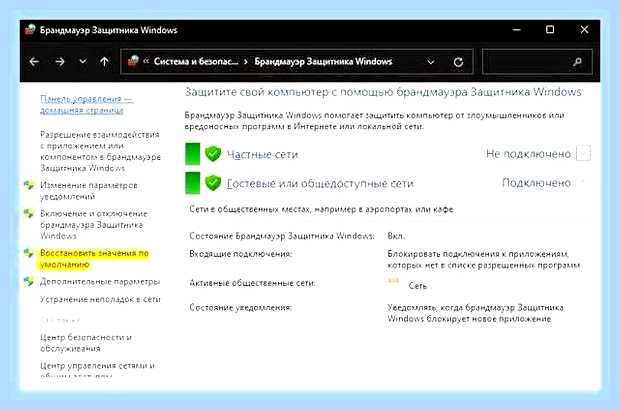The image size is (620, 410).
Task: Click the firewall icon in address bar
Action: pos(133,61)
